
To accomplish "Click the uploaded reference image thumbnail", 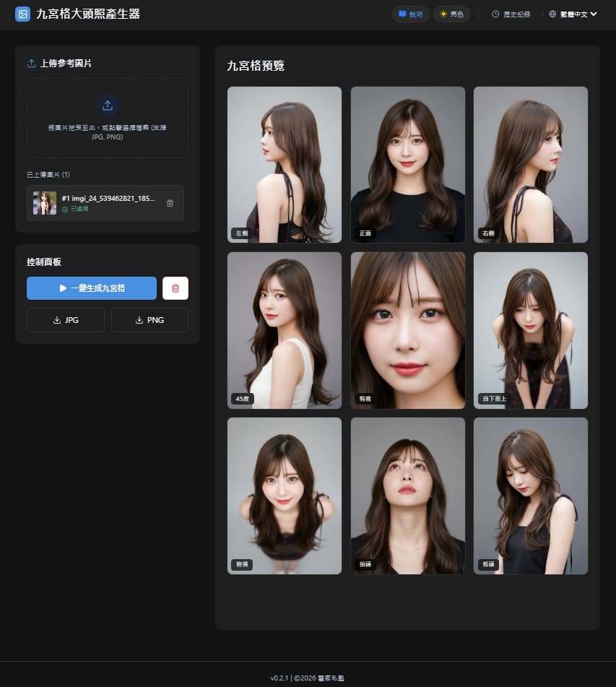I will tap(45, 203).
